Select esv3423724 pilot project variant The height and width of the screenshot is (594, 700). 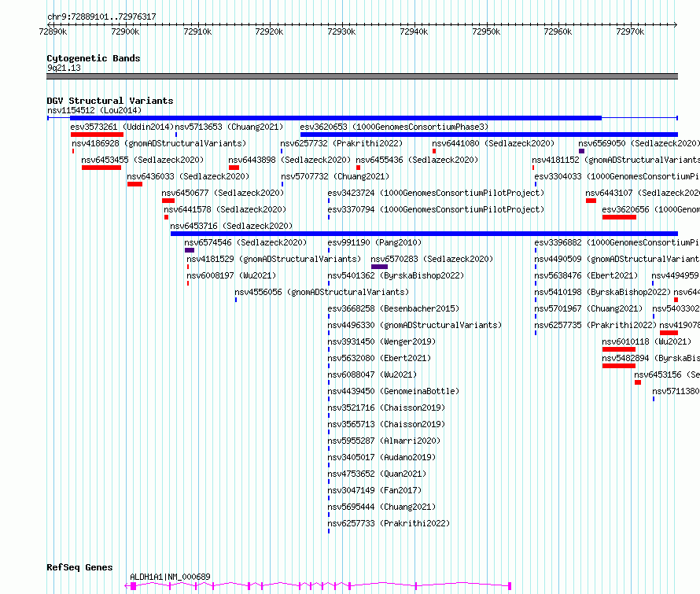[x=437, y=193]
